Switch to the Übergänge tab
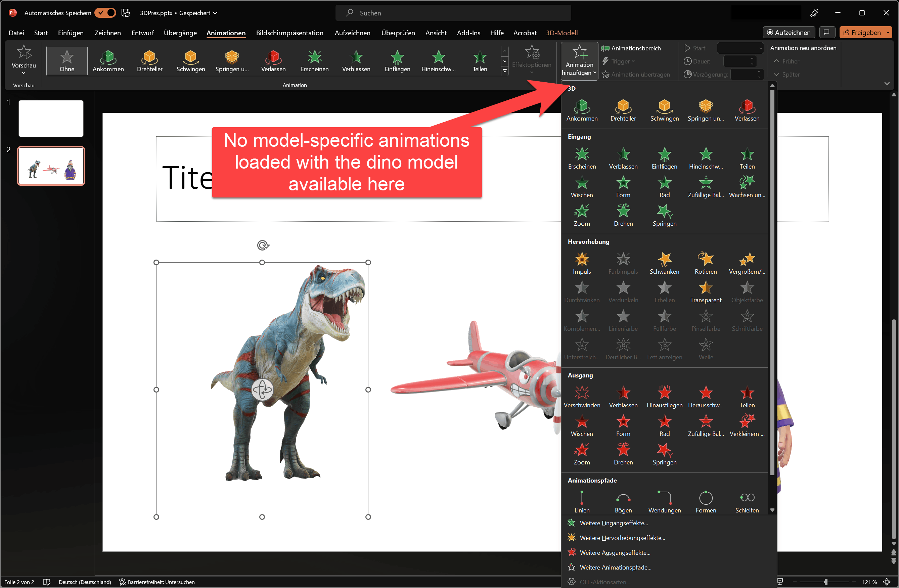Image resolution: width=899 pixels, height=588 pixels. 180,33
